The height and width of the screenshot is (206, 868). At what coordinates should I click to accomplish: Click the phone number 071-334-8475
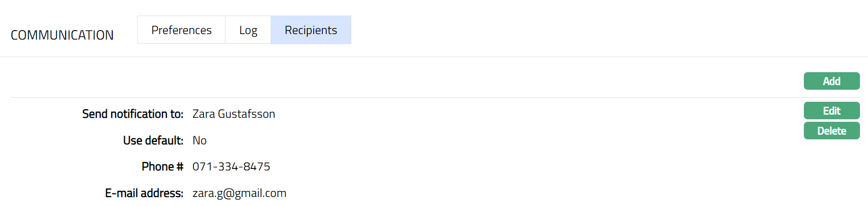231,167
